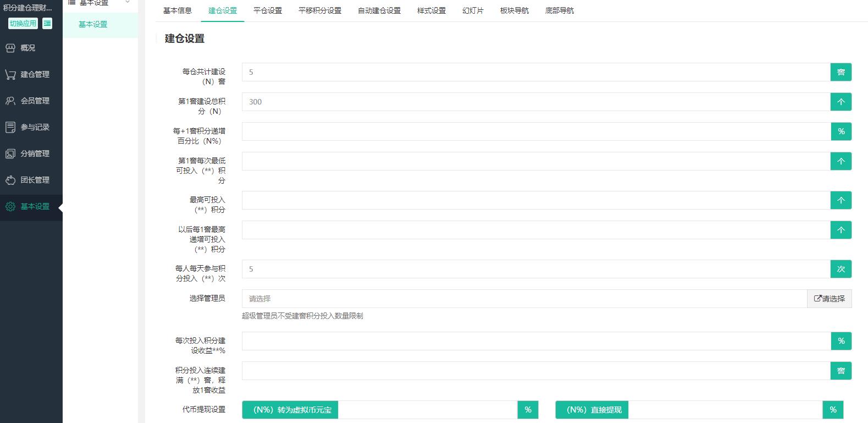Focus the 第1窖建设总积分 input showing 300
Image resolution: width=868 pixels, height=423 pixels.
[536, 102]
